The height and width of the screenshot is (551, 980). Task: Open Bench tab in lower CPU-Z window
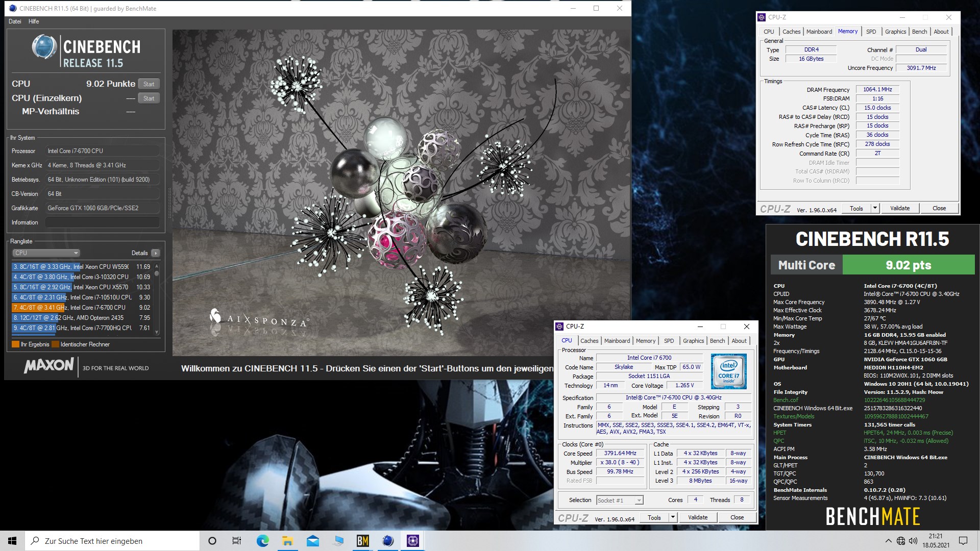click(717, 341)
